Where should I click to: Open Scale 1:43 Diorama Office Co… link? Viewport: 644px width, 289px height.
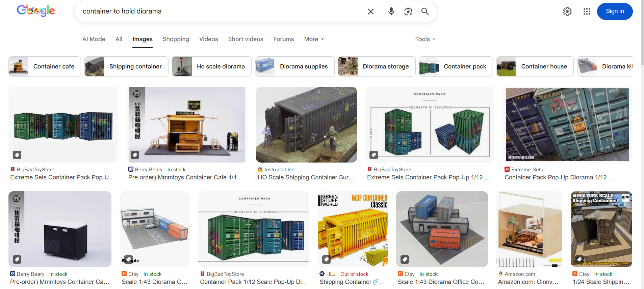[441, 282]
